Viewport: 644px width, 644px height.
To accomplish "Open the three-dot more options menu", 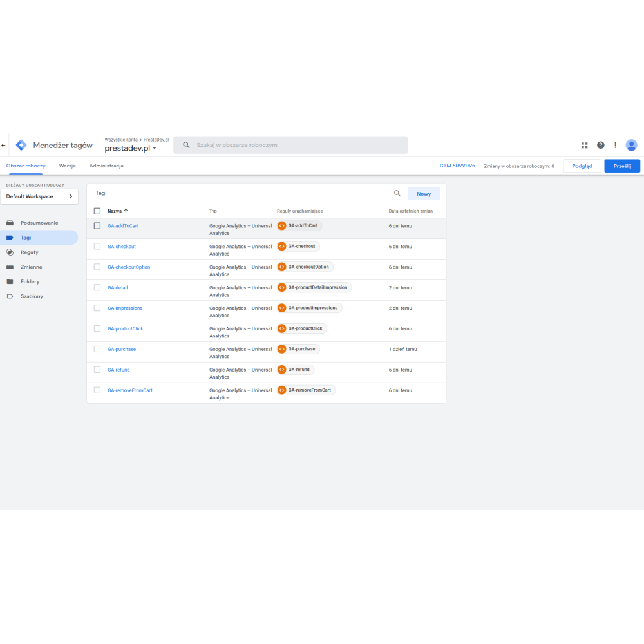I will (x=615, y=145).
